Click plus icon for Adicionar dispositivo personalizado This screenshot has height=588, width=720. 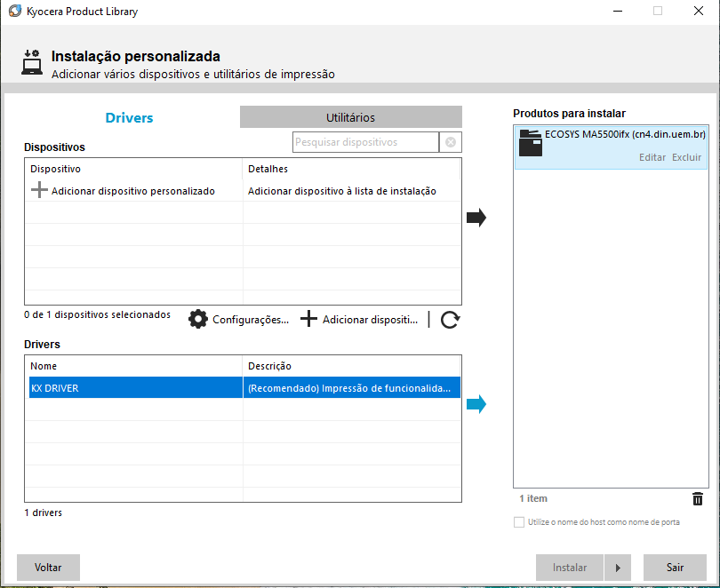coord(39,191)
